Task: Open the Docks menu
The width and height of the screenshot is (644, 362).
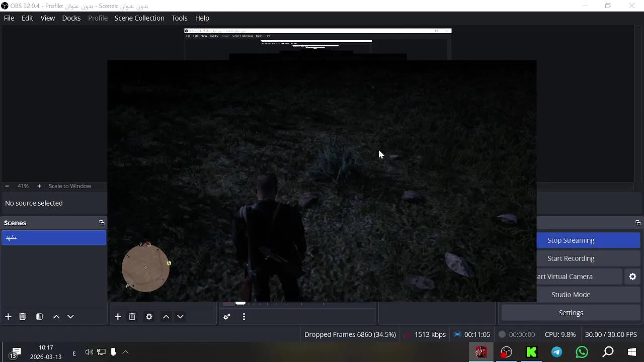Action: pos(71,18)
